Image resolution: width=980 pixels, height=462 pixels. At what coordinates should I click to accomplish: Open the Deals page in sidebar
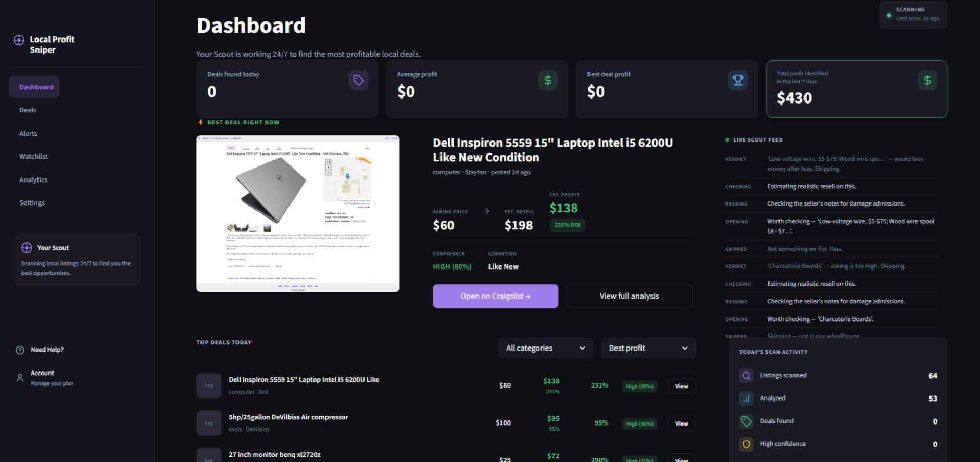28,110
